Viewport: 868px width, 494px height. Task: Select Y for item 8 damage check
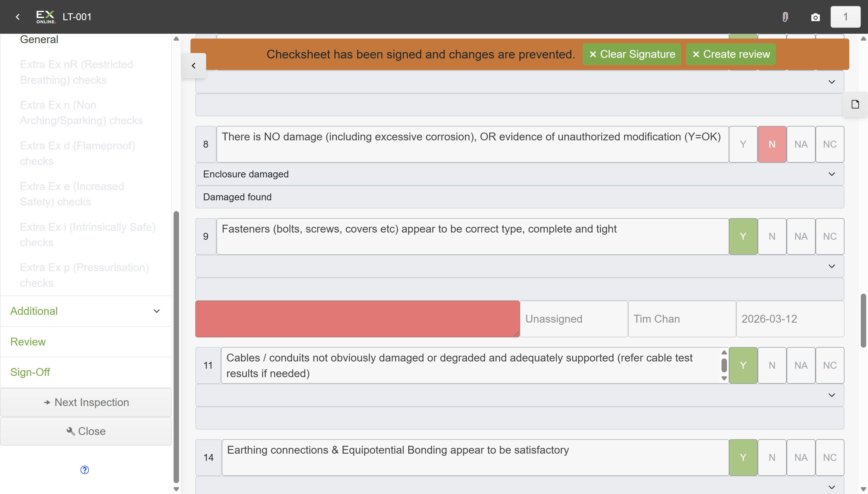pos(743,144)
